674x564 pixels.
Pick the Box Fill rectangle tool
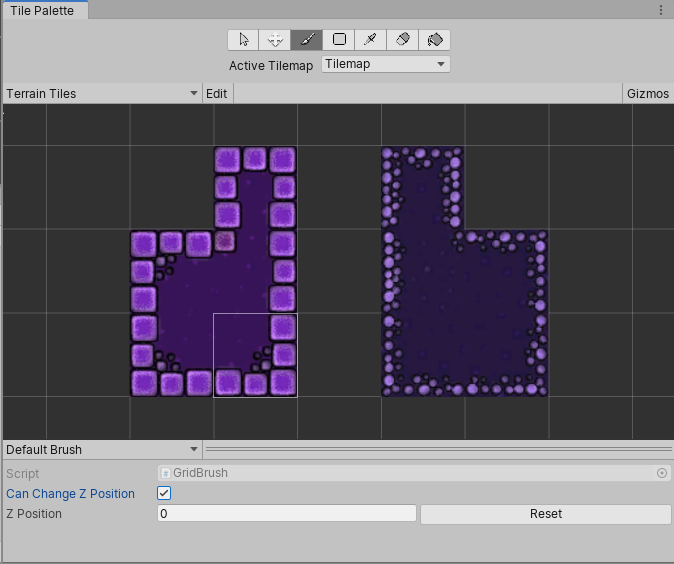[339, 40]
